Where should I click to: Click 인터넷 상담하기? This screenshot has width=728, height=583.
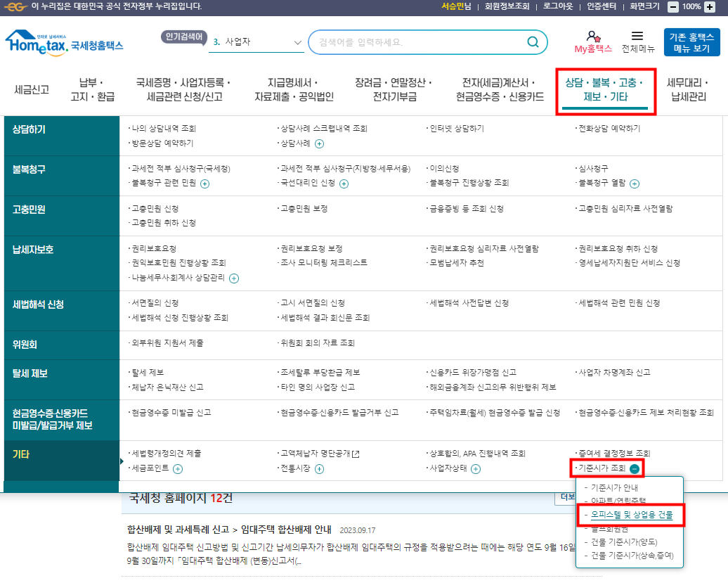(x=457, y=129)
